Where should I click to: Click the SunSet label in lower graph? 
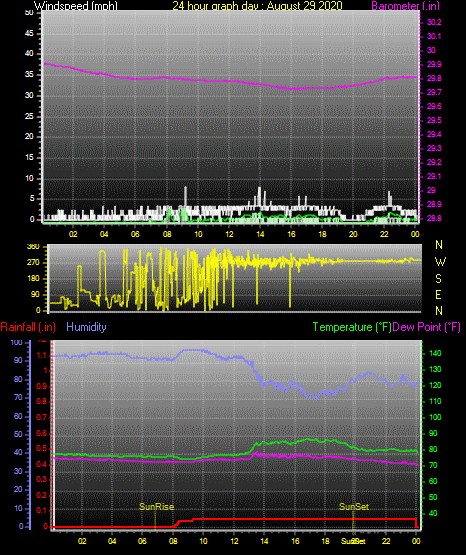pyautogui.click(x=354, y=507)
